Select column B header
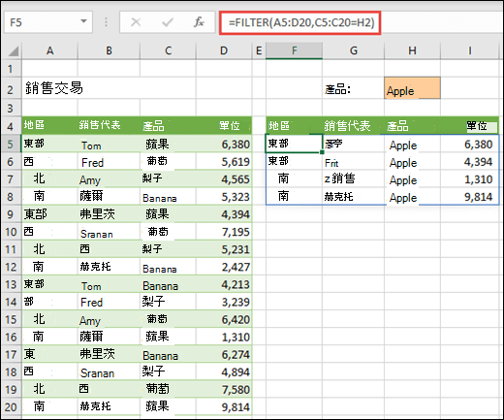The image size is (504, 420). coord(109,50)
